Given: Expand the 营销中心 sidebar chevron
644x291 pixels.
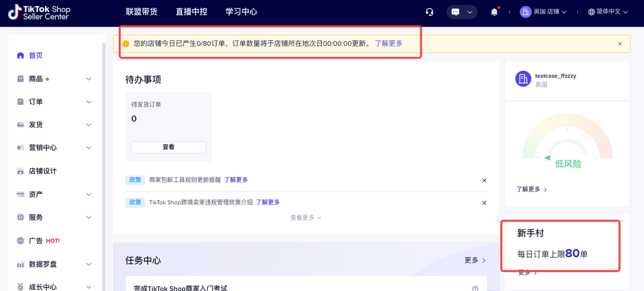Looking at the screenshot, I should click(89, 148).
